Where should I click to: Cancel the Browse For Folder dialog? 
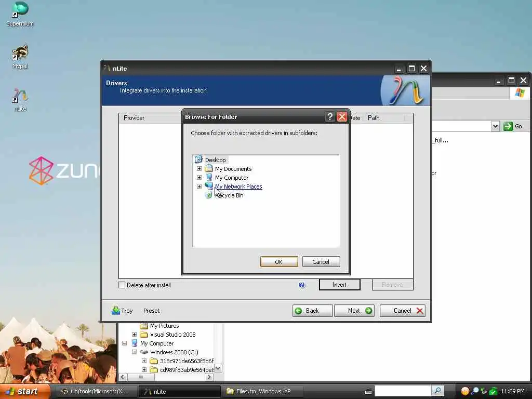coord(321,262)
